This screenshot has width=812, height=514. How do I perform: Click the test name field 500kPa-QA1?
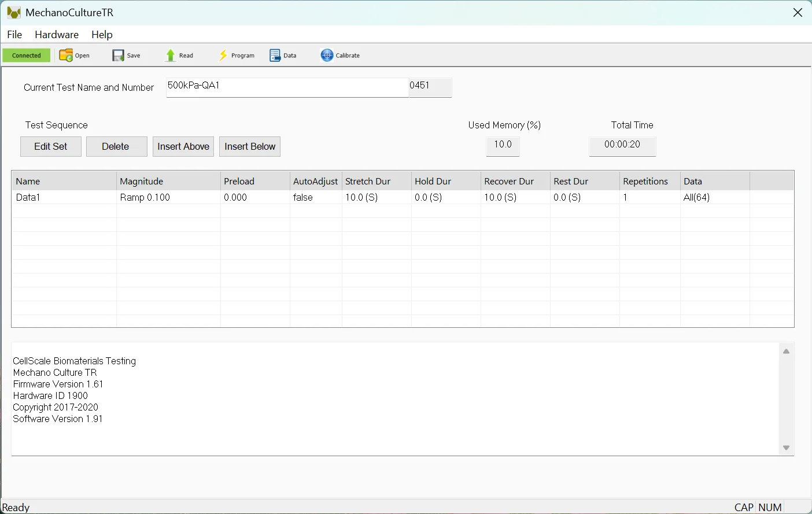coord(287,87)
